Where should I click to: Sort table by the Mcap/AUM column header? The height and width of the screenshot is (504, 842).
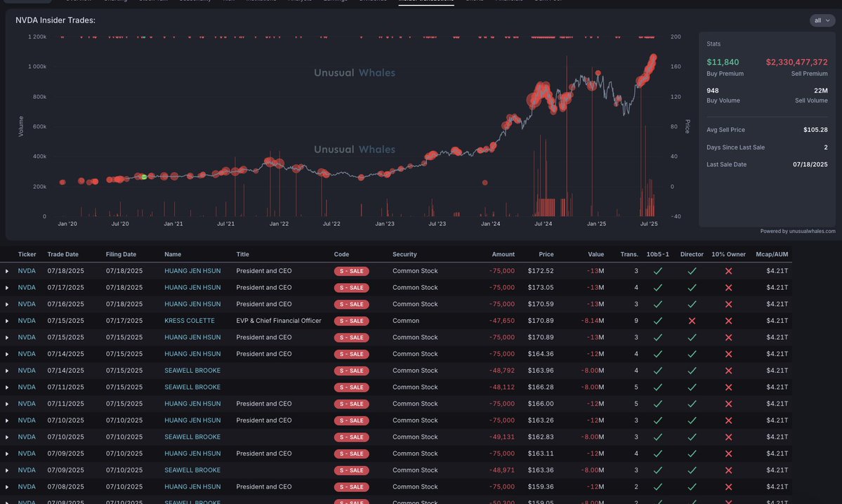tap(772, 254)
